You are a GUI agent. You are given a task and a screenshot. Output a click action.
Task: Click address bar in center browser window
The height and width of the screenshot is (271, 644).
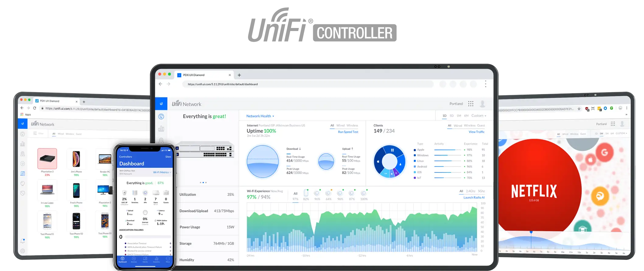pos(308,84)
